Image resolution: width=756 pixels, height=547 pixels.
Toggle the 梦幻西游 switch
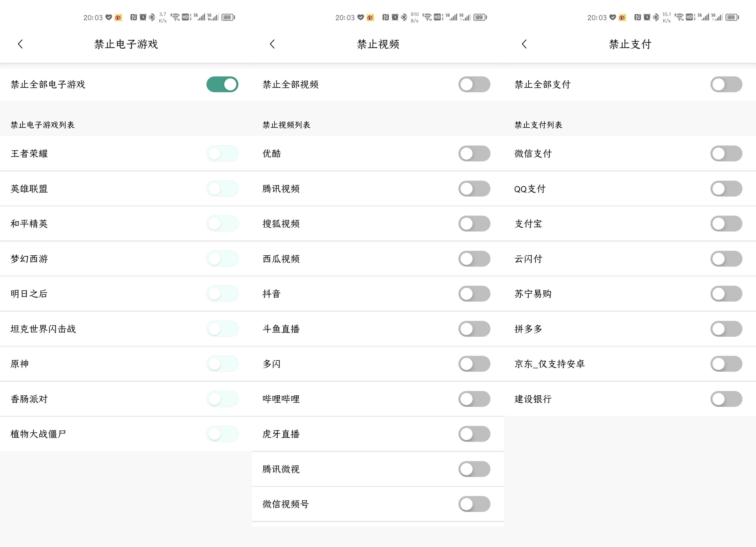point(222,259)
